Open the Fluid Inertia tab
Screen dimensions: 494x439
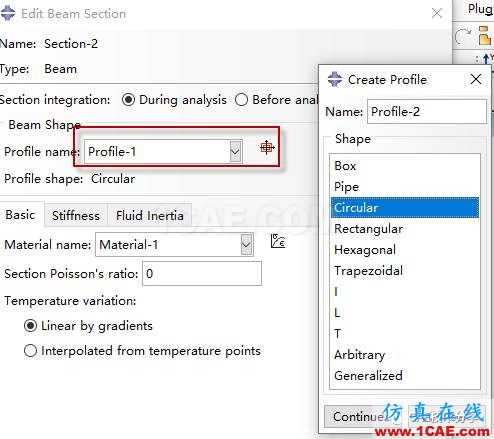coord(150,215)
